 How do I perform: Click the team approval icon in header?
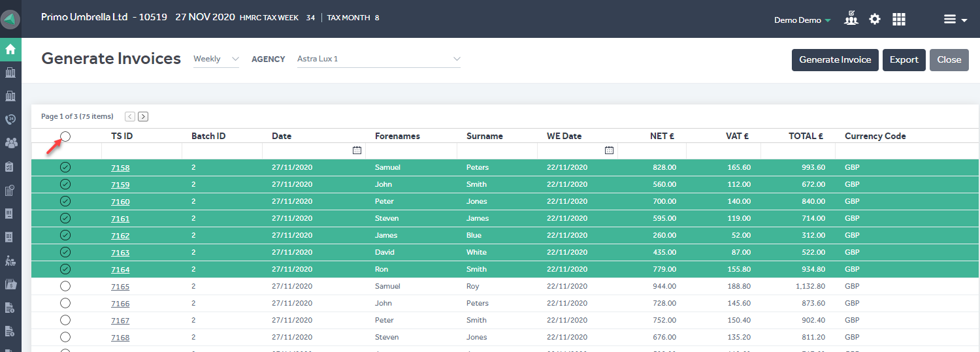click(x=851, y=18)
